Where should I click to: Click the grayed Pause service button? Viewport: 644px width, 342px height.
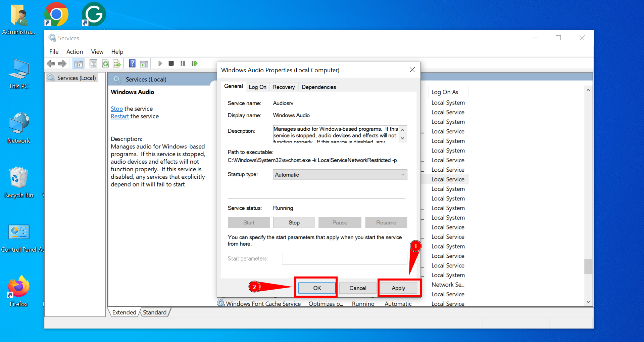[x=340, y=222]
